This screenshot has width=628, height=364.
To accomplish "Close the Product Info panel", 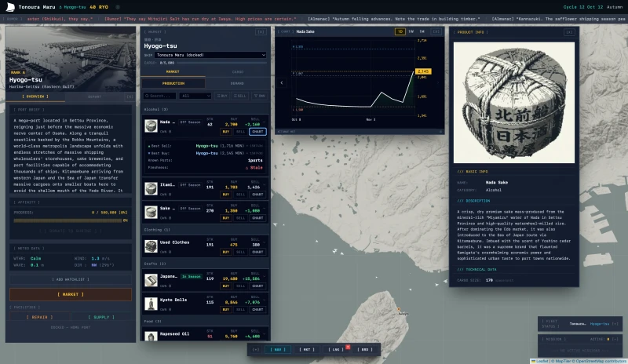I will 569,32.
